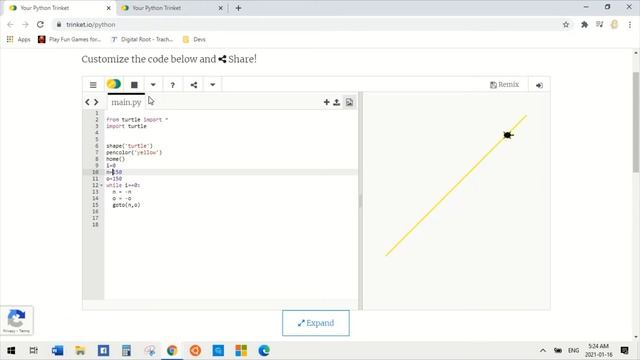This screenshot has width=640, height=360.
Task: Click the ENG language indicator
Action: click(x=573, y=351)
